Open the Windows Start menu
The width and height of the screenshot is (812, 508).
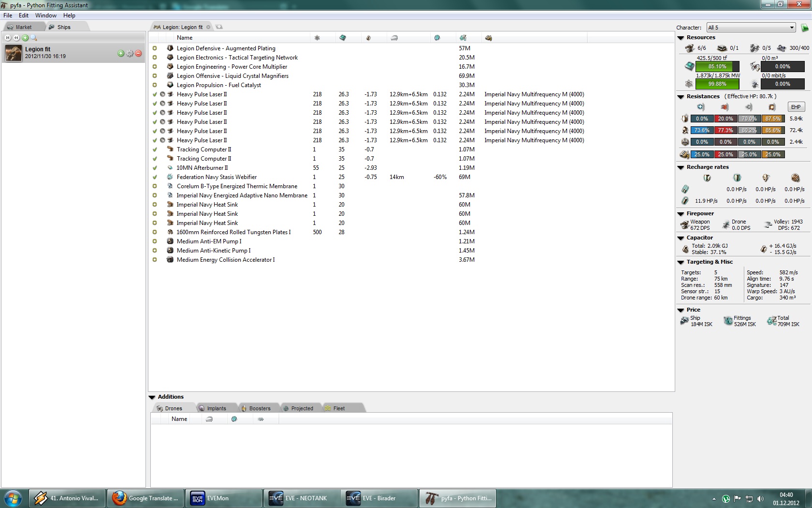(13, 498)
